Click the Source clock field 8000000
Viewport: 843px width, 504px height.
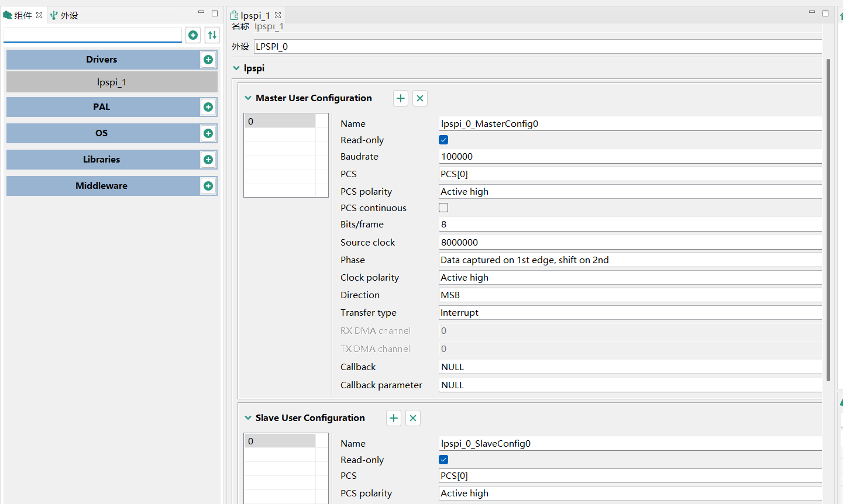(x=631, y=243)
